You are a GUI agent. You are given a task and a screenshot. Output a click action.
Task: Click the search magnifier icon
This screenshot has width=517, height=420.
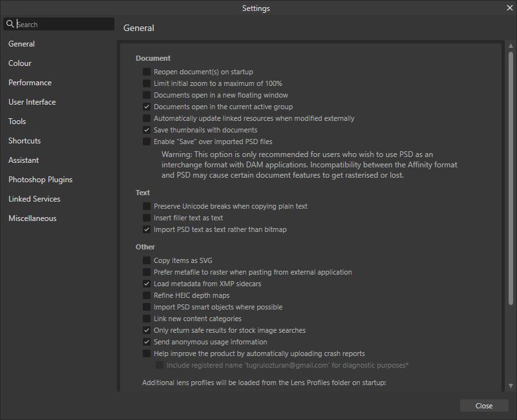point(10,24)
